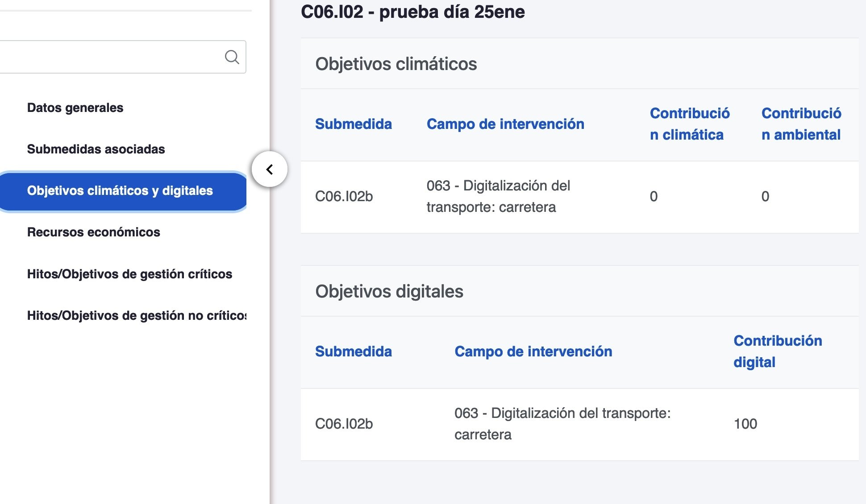The width and height of the screenshot is (866, 504).
Task: Go to Submedidas asociadas
Action: [x=96, y=149]
